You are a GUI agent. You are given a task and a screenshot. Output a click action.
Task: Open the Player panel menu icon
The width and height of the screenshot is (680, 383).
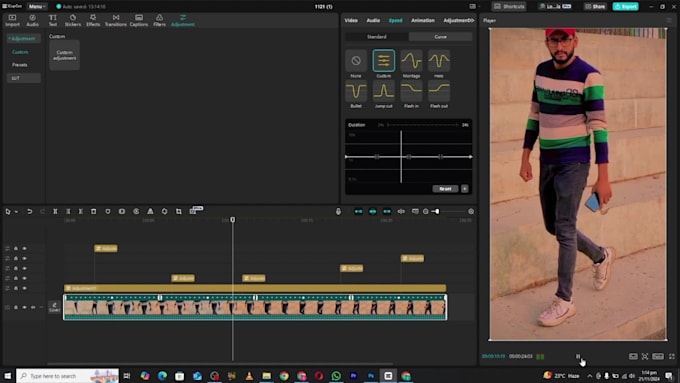669,20
